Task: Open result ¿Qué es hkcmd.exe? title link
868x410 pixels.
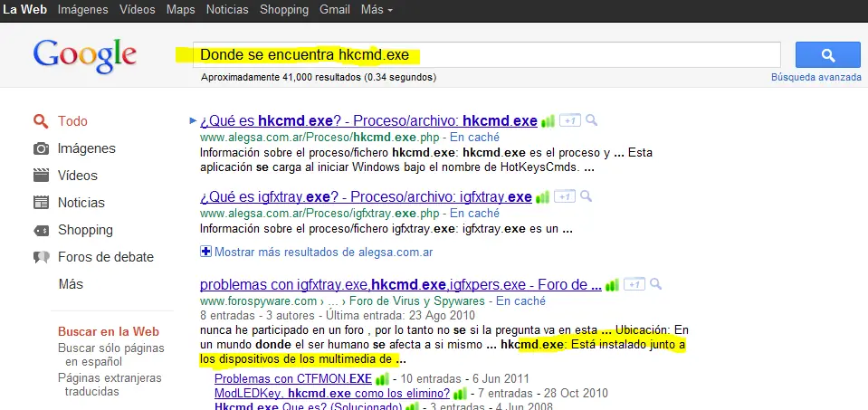Action: (x=368, y=120)
